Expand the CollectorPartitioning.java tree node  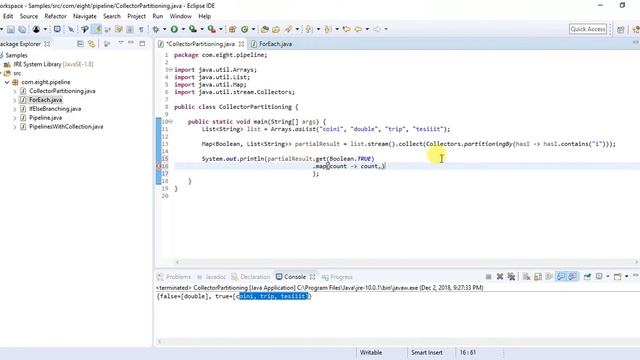[x=15, y=91]
